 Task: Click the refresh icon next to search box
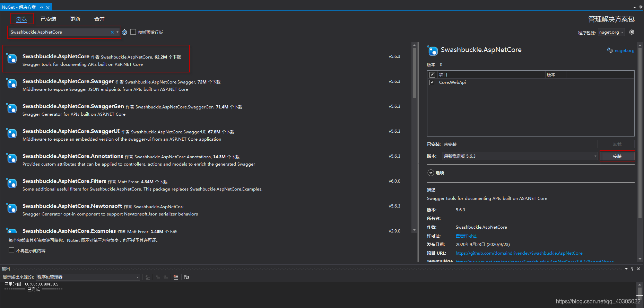pyautogui.click(x=124, y=32)
